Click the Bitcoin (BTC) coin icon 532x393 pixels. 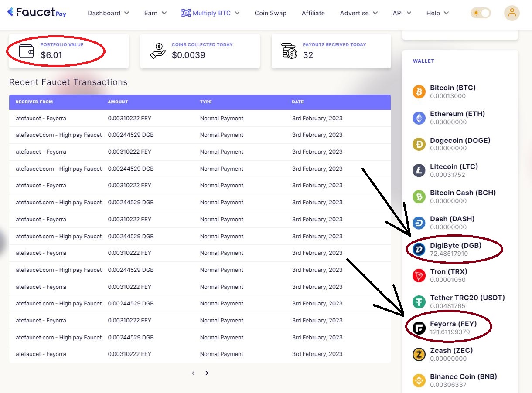419,92
